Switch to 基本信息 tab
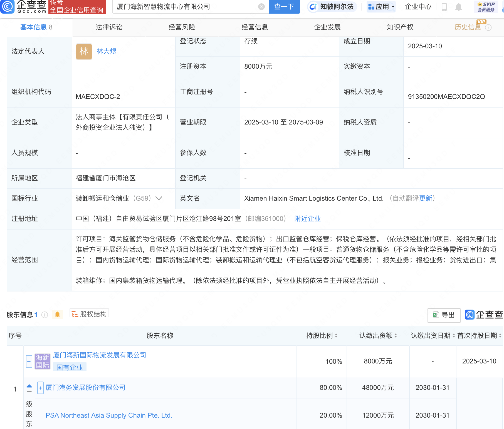The width and height of the screenshot is (504, 429). (36, 27)
